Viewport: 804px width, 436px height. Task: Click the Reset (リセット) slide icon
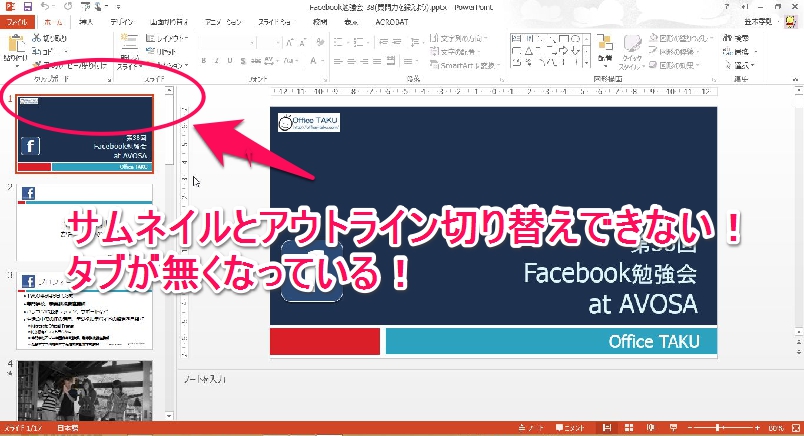coord(150,51)
